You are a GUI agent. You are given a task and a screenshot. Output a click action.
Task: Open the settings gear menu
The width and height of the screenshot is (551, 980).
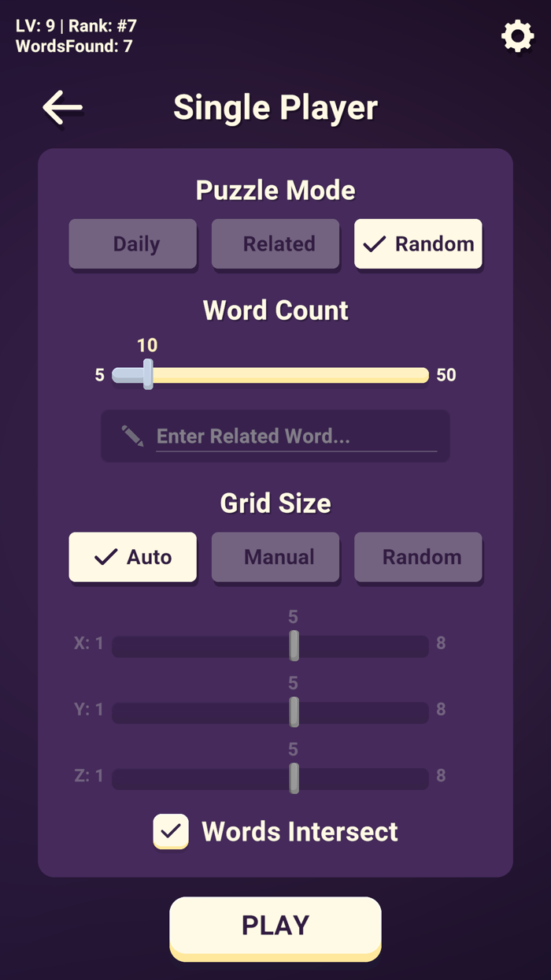click(517, 36)
